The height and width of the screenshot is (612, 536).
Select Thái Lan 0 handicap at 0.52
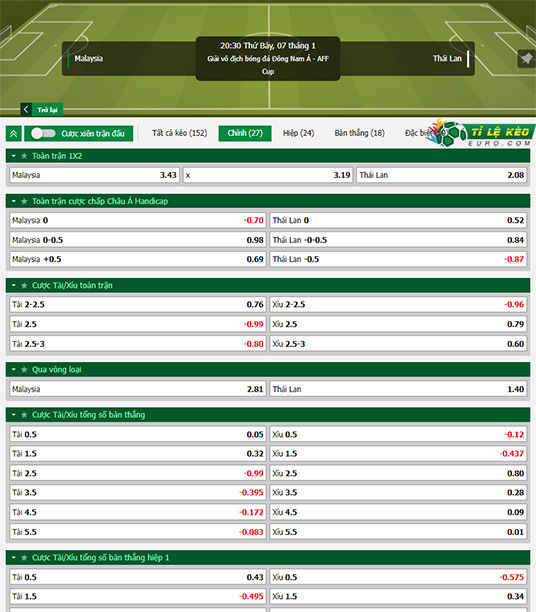click(398, 221)
